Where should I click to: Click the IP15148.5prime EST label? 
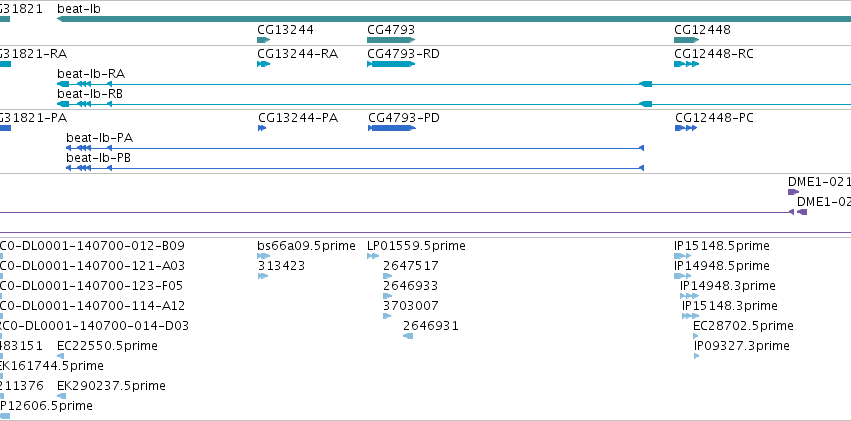pyautogui.click(x=722, y=246)
